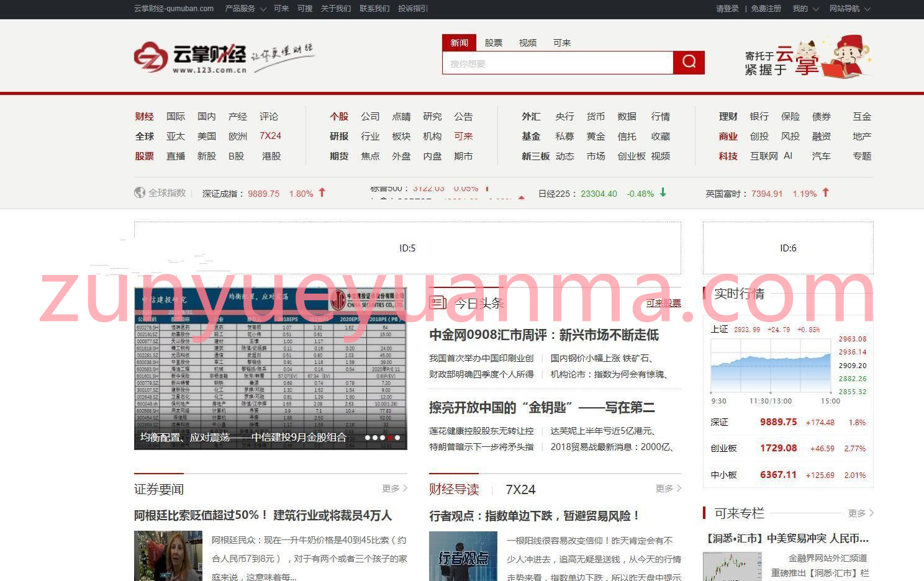
Task: Open the 财经 navigation category
Action: [144, 117]
